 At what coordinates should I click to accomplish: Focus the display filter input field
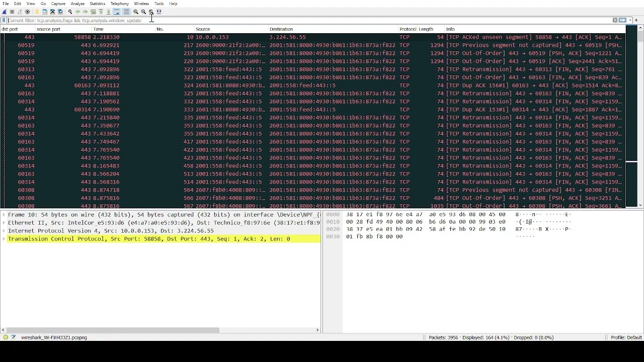(x=309, y=20)
